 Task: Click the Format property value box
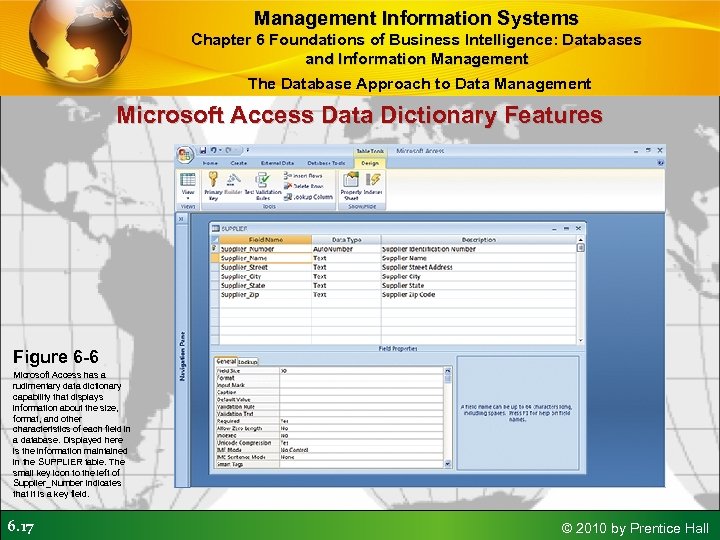pyautogui.click(x=361, y=378)
